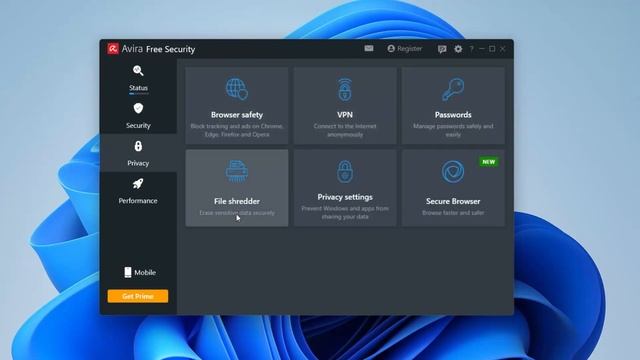Open the feedback chat icon
This screenshot has height=360, width=640.
pyautogui.click(x=442, y=49)
